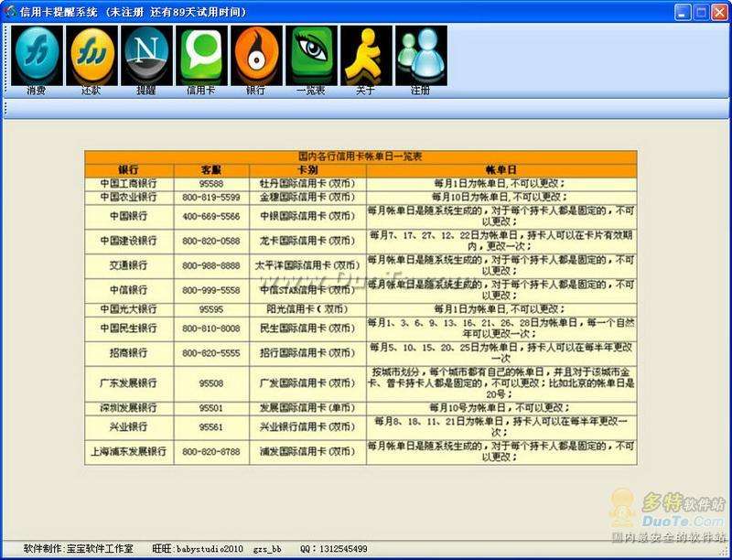Click the 银行 column header in the table
This screenshot has height=560, width=732.
(129, 170)
